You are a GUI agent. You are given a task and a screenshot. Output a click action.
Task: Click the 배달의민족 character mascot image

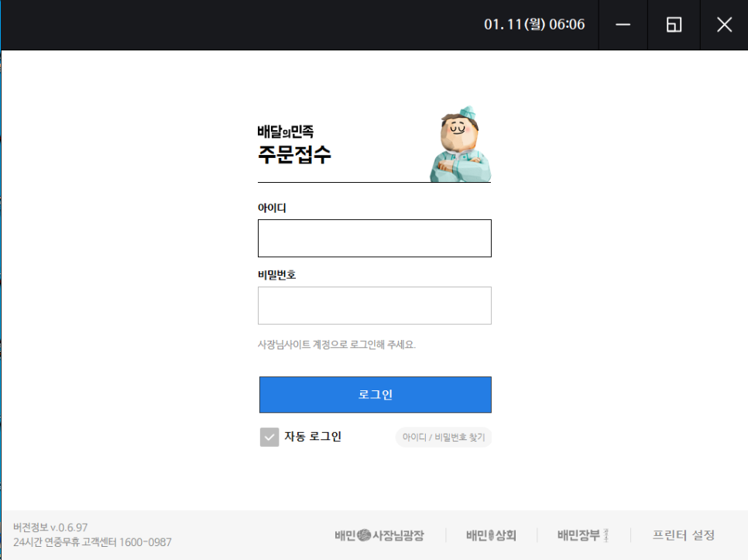[460, 144]
